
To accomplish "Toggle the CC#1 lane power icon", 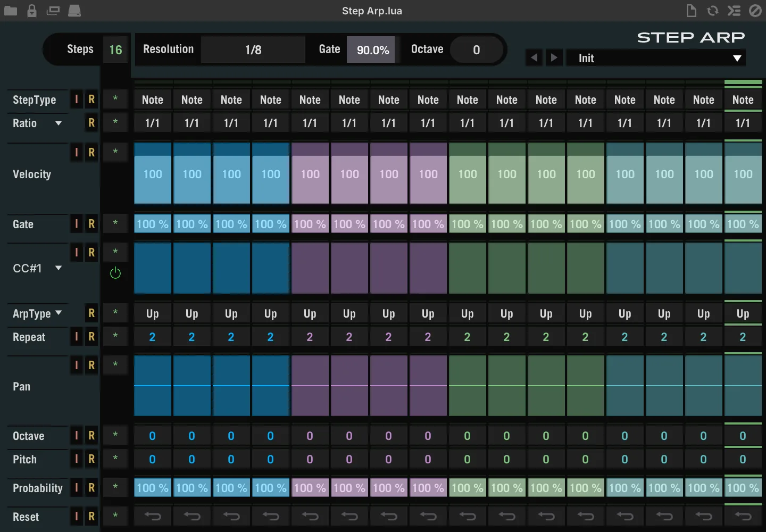I will tap(115, 273).
